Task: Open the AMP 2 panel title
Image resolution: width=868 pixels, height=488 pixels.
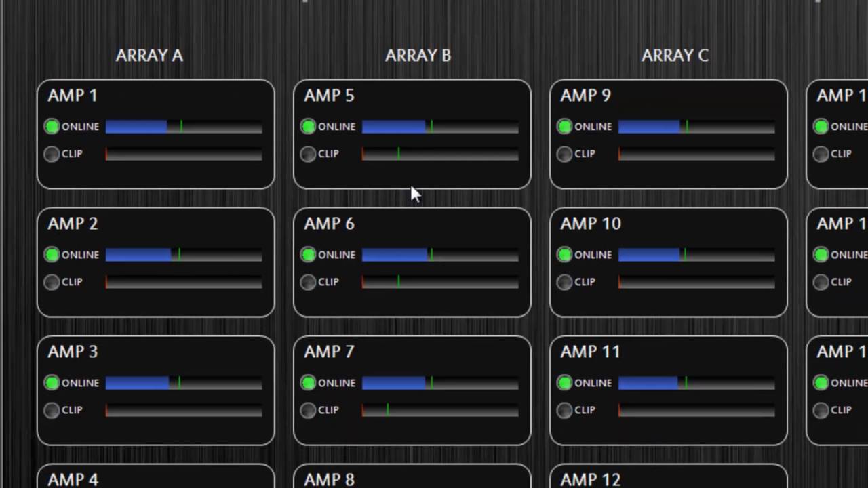Action: pyautogui.click(x=73, y=224)
